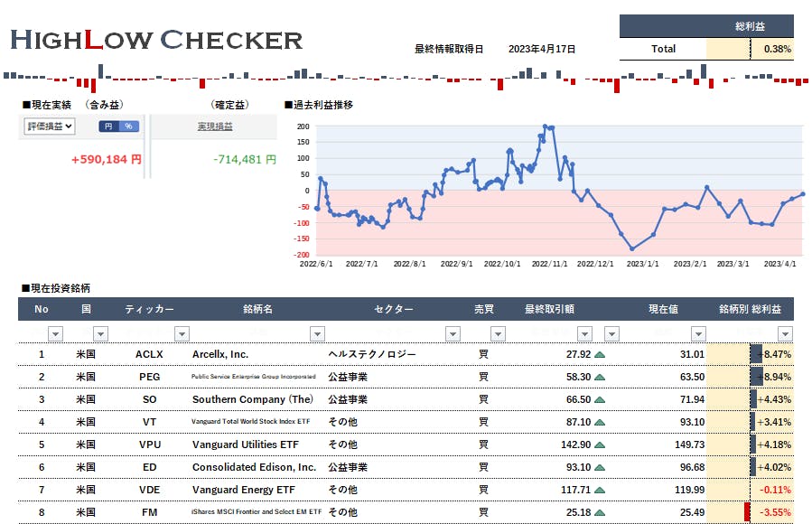This screenshot has width=812, height=524.
Task: Click the 実現損益 link
Action: (x=215, y=126)
